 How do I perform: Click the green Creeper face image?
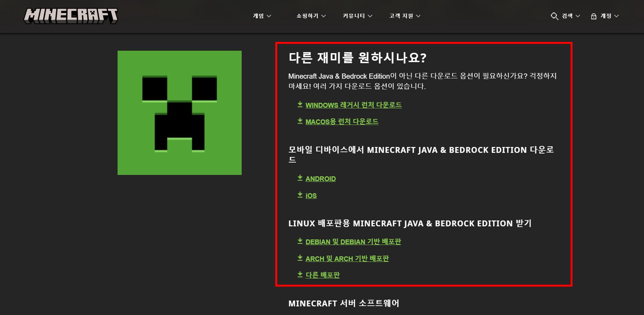tap(179, 113)
